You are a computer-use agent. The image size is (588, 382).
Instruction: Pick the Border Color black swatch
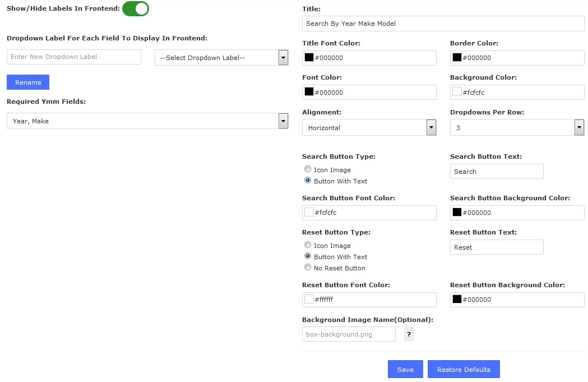point(457,58)
